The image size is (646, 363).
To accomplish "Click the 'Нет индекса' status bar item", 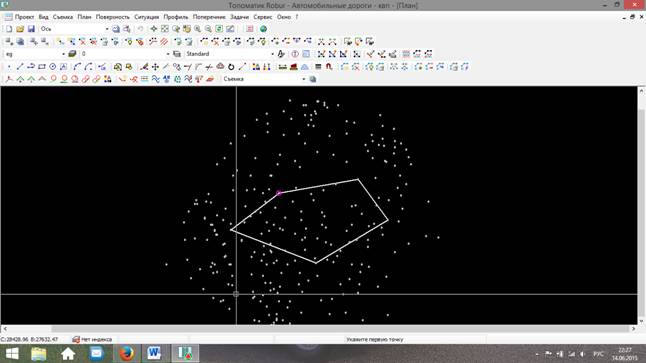I will [x=92, y=340].
